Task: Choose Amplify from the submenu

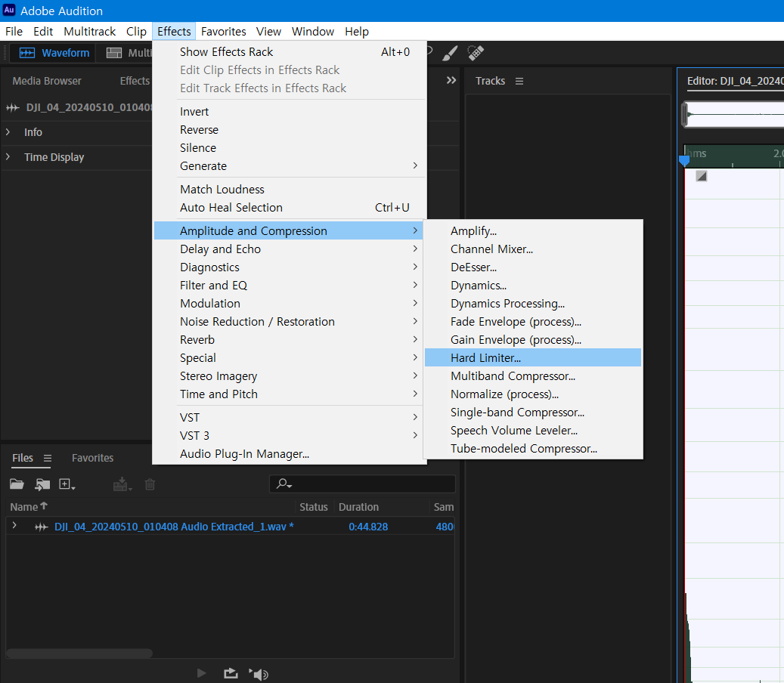Action: 533,231
